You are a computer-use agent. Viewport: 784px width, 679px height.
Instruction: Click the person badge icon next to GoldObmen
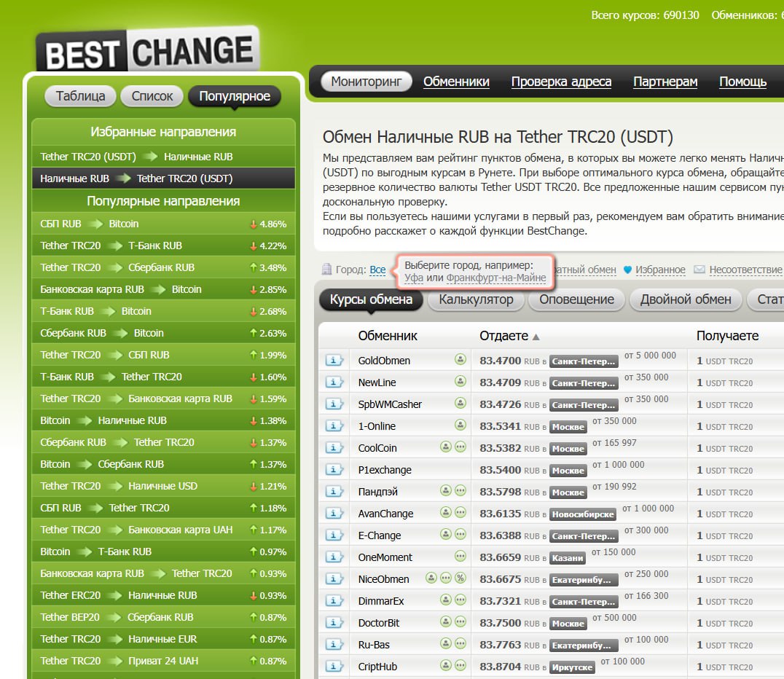pos(460,359)
